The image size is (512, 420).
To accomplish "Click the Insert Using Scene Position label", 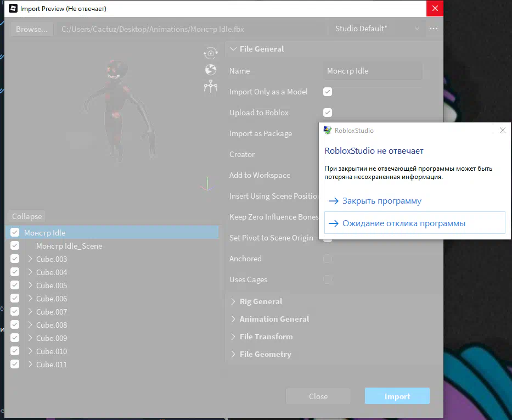I will click(x=274, y=196).
